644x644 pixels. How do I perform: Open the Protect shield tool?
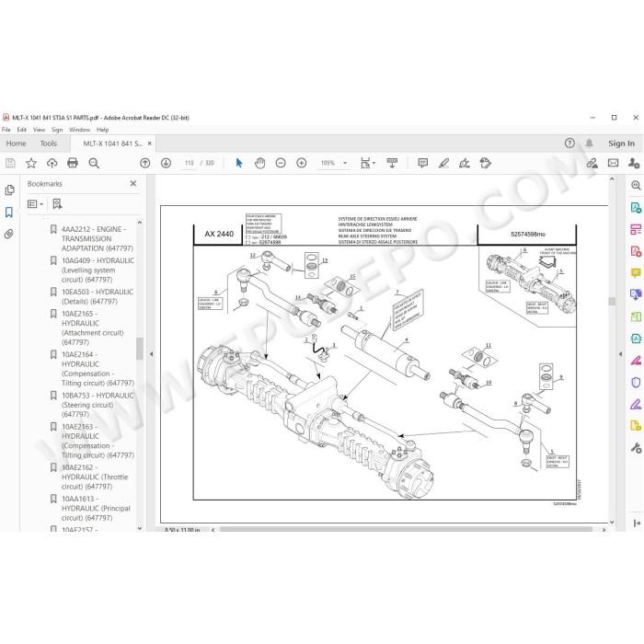[x=636, y=383]
